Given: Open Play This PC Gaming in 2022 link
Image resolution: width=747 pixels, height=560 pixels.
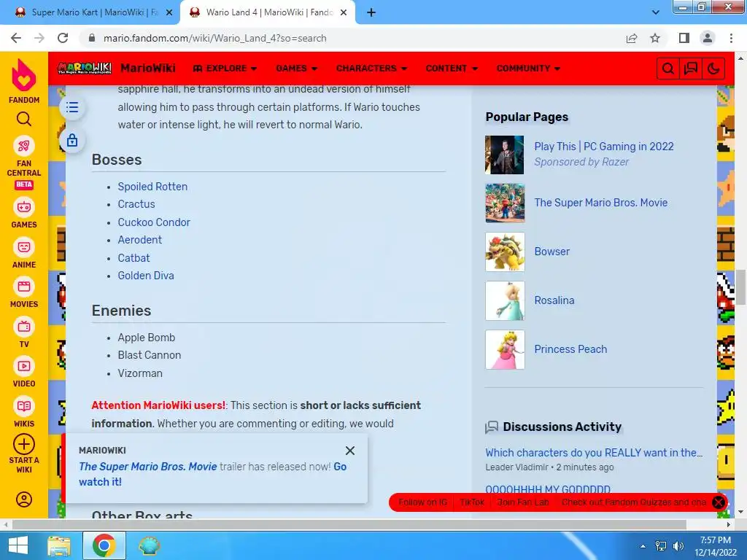Looking at the screenshot, I should coord(603,147).
